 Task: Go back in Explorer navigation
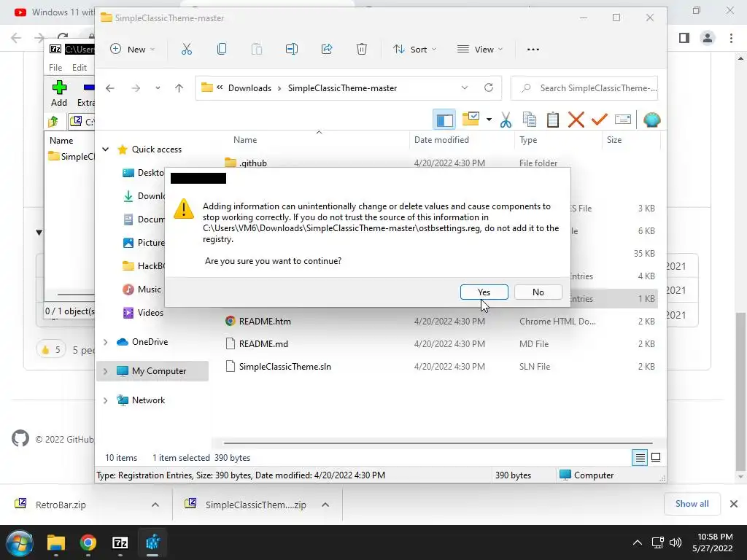click(x=110, y=88)
